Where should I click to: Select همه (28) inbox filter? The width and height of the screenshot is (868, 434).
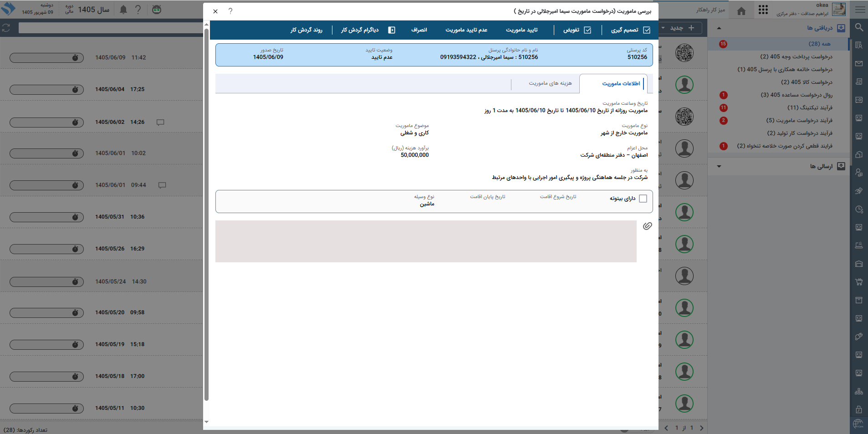click(x=778, y=44)
